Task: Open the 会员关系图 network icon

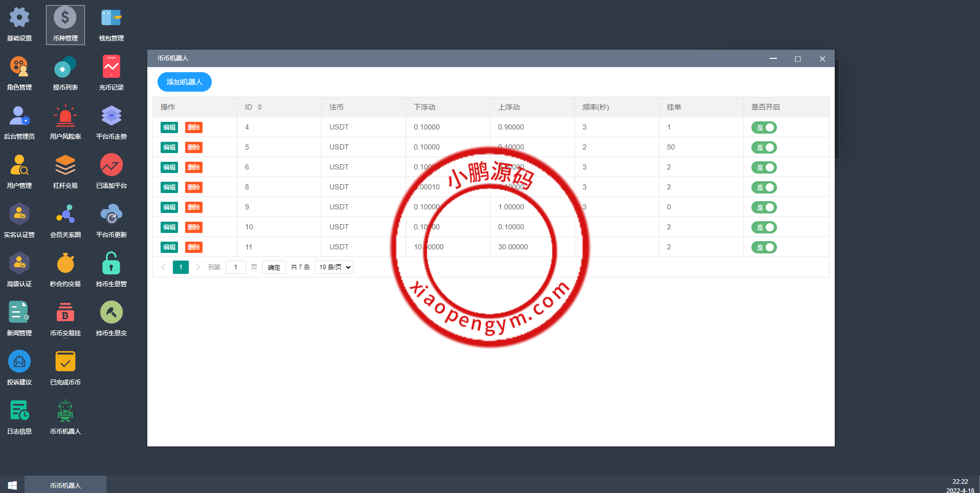Action: [x=65, y=215]
